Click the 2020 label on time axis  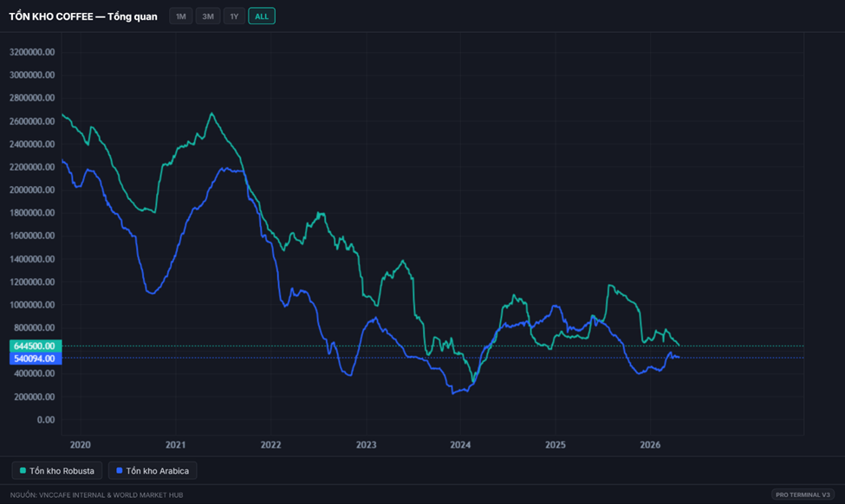point(80,445)
